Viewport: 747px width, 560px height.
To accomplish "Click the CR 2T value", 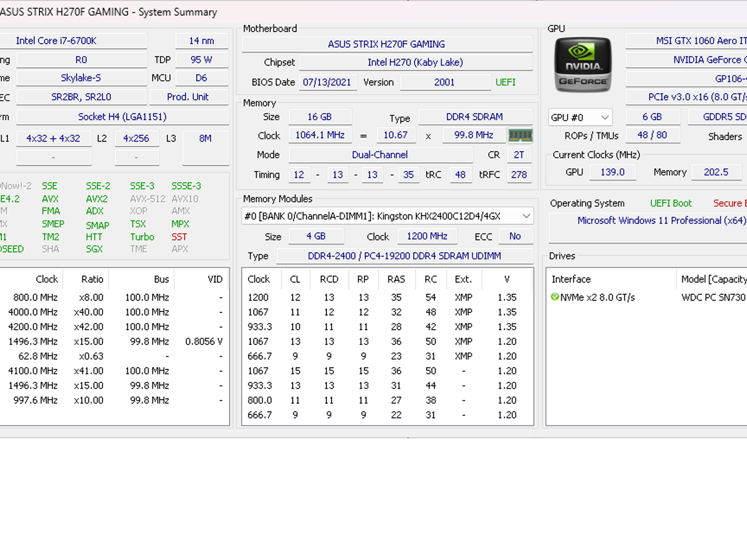I will point(519,155).
